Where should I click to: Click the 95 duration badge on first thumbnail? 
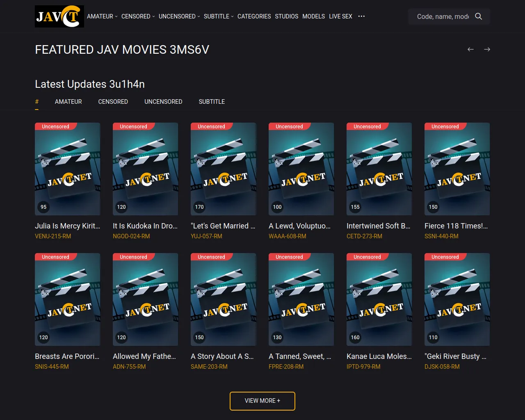pyautogui.click(x=43, y=207)
